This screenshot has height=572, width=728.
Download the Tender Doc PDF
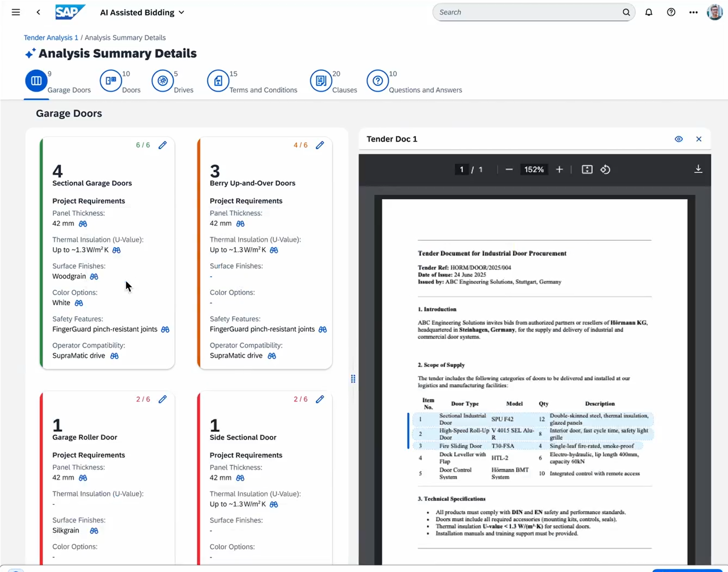coord(698,169)
